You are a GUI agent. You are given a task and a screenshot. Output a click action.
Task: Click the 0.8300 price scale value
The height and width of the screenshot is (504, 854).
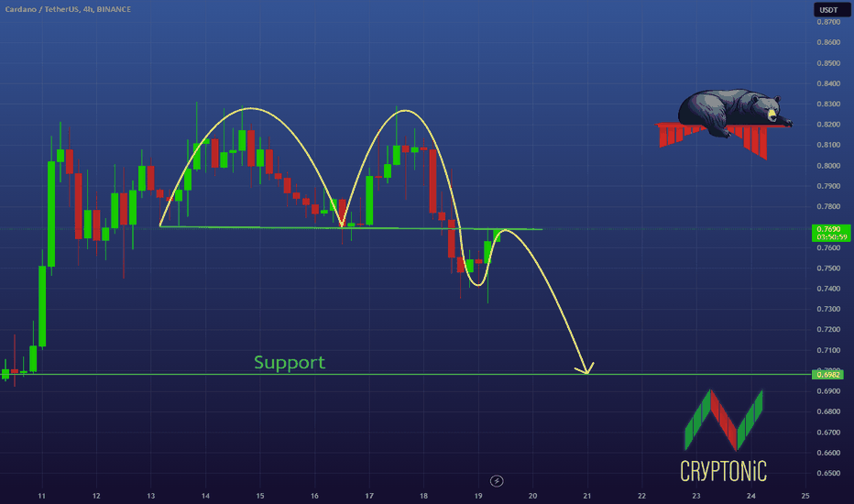[828, 104]
